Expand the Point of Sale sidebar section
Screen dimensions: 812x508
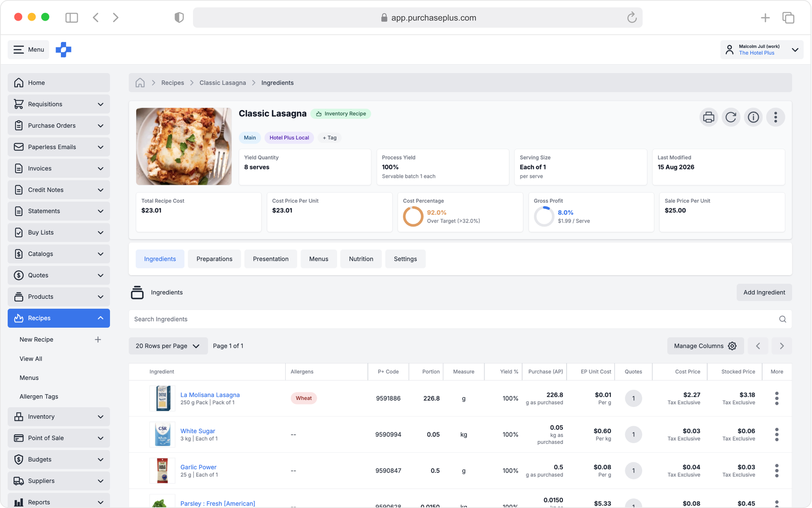tap(59, 438)
